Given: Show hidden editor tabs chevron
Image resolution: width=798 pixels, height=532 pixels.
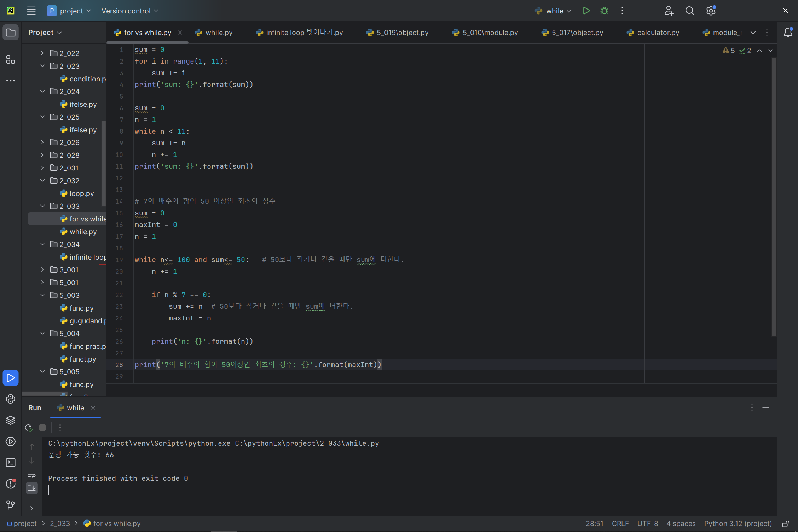Looking at the screenshot, I should [753, 33].
